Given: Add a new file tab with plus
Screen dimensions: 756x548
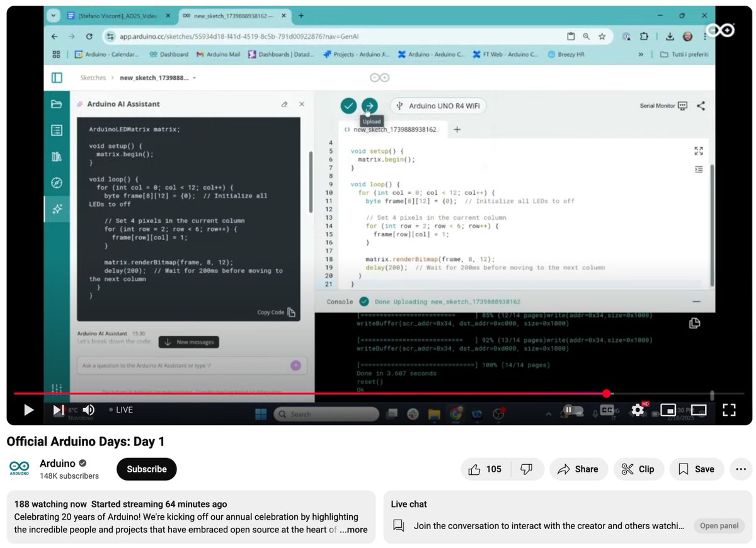Looking at the screenshot, I should pos(457,130).
